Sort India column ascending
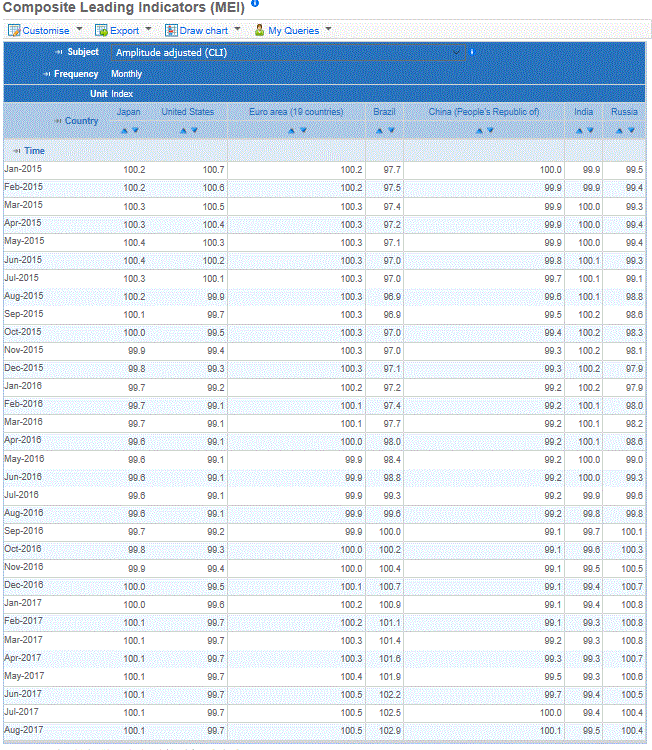 pos(579,130)
